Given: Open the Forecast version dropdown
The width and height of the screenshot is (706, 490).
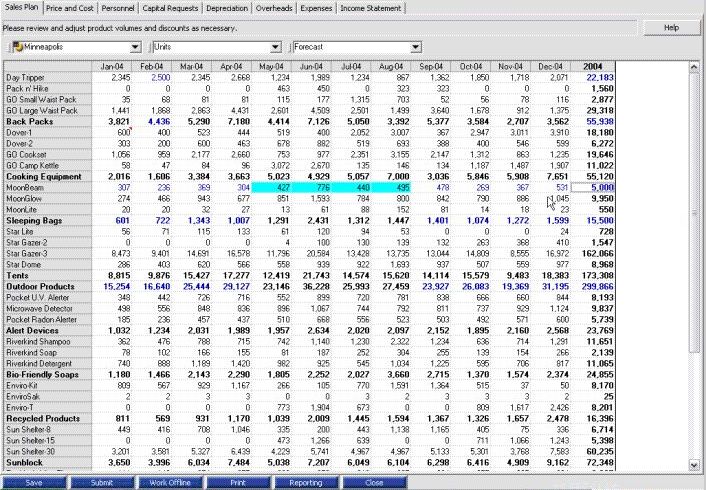Looking at the screenshot, I should (x=416, y=47).
